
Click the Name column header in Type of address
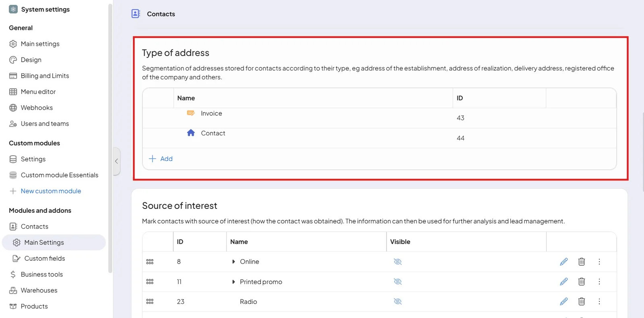click(x=186, y=98)
